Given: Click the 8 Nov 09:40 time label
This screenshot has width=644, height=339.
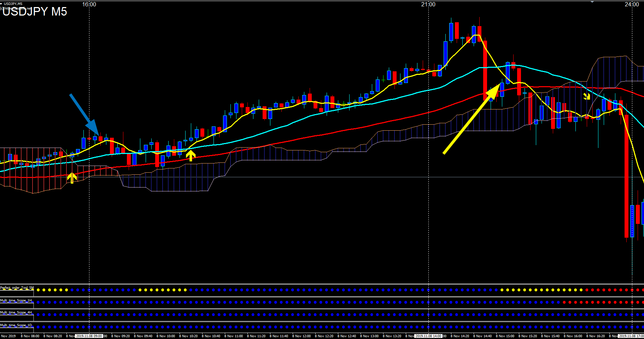Looking at the screenshot, I should point(143,336).
